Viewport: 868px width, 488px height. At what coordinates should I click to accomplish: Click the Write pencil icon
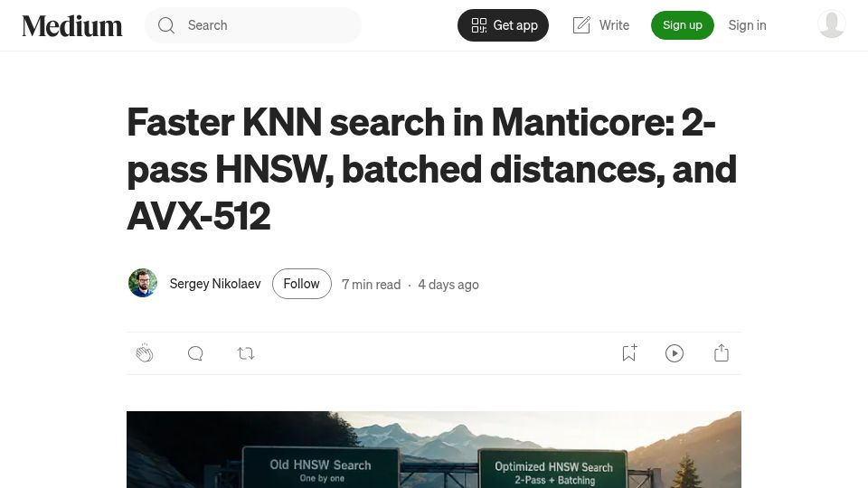click(x=581, y=25)
